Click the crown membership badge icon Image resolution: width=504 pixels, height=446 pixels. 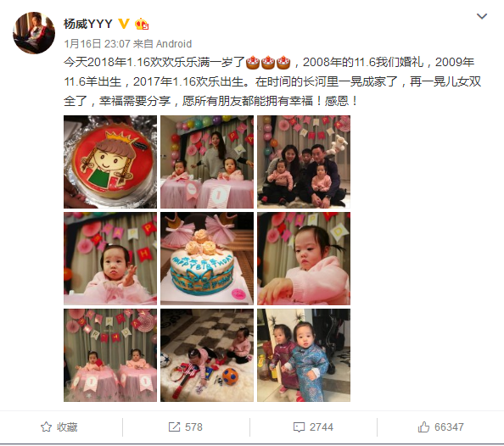coord(142,24)
